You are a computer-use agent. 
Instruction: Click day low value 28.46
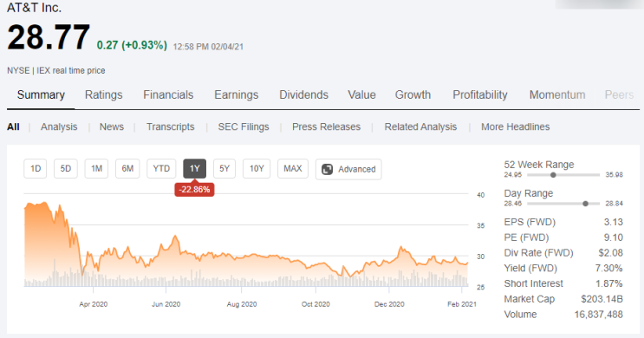tap(513, 204)
